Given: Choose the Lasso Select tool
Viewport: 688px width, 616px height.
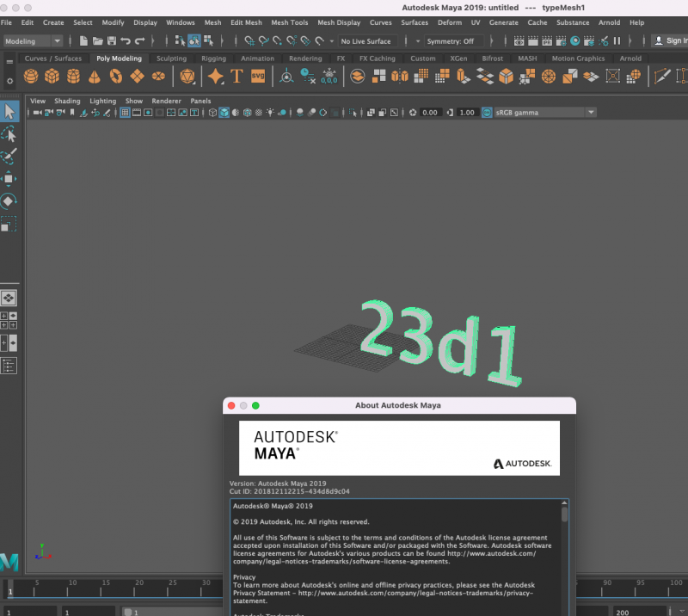Looking at the screenshot, I should pyautogui.click(x=9, y=134).
